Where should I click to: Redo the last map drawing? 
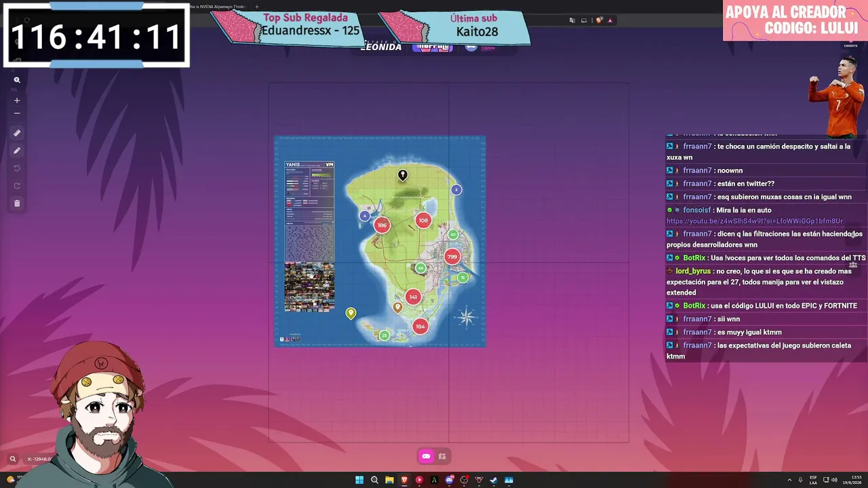(17, 186)
